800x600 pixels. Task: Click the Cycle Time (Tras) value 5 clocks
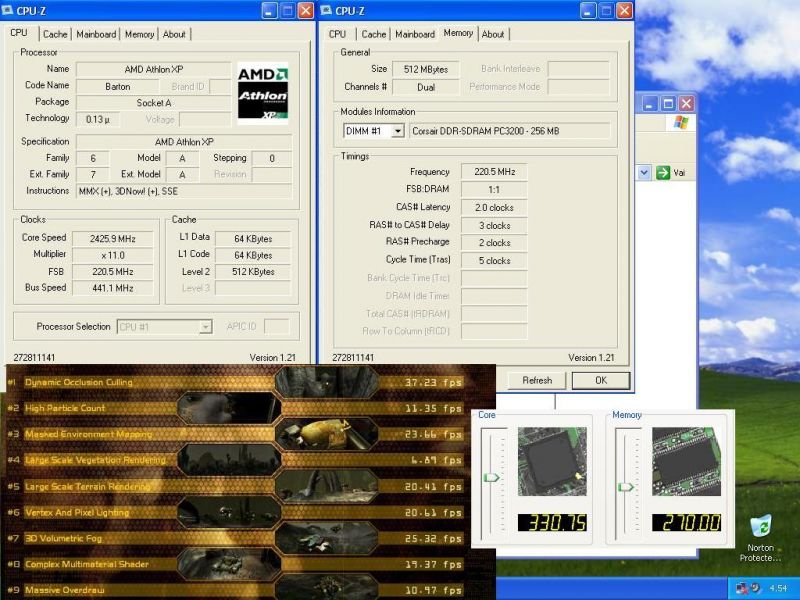point(494,261)
